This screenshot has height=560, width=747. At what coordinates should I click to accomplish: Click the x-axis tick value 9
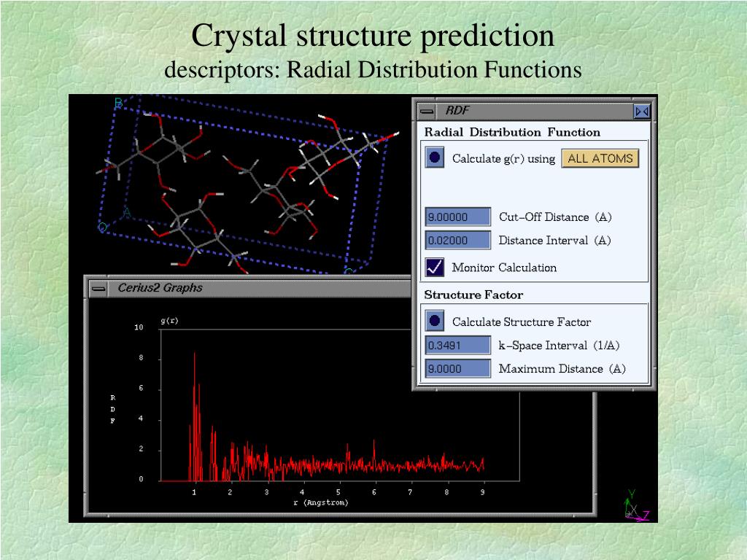coord(483,492)
